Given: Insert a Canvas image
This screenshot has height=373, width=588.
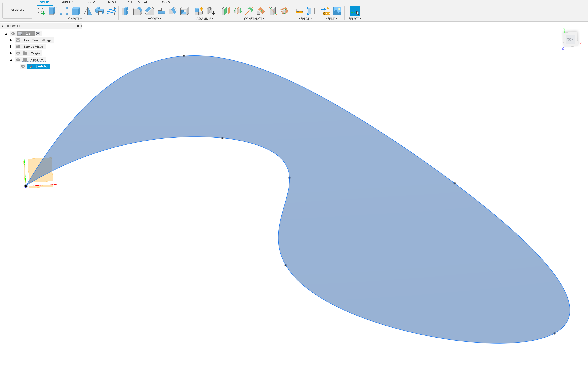Looking at the screenshot, I should 337,11.
